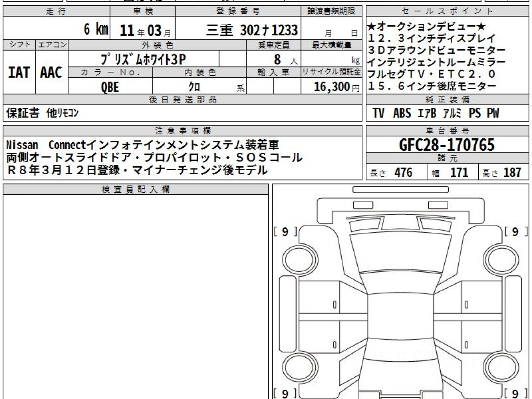Select equipment line TV ABS エアB アルミ PS PW

click(x=436, y=113)
